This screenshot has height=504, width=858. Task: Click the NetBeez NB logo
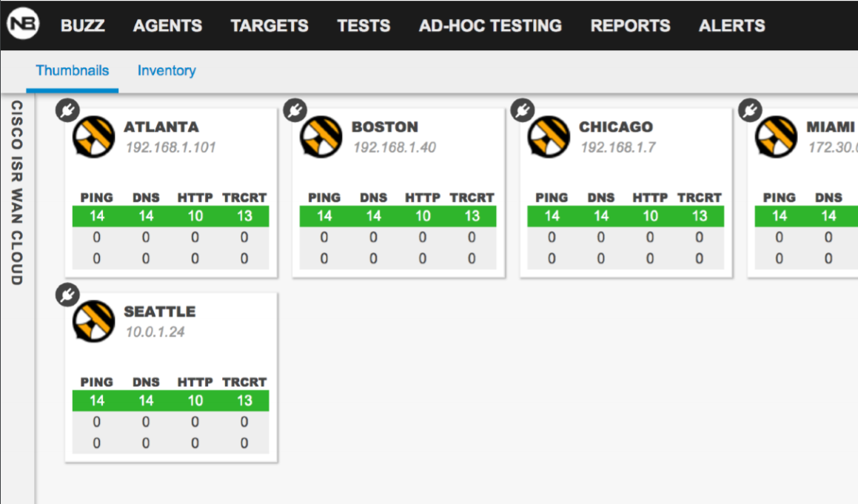click(x=23, y=24)
